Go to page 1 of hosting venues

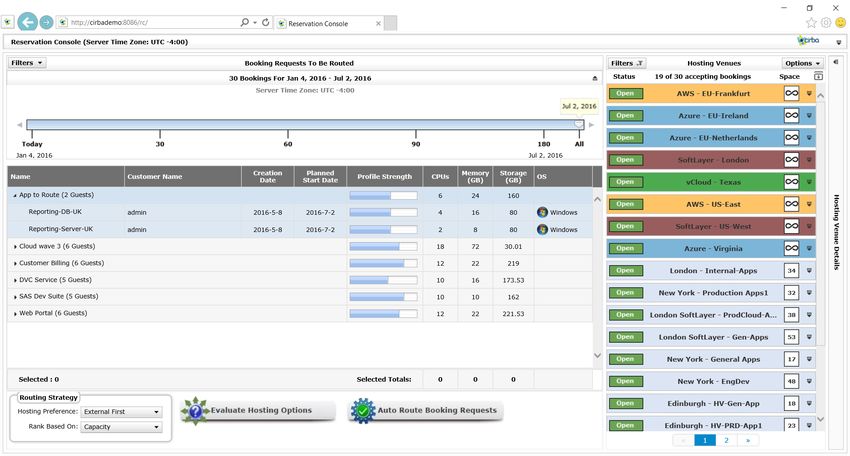705,440
